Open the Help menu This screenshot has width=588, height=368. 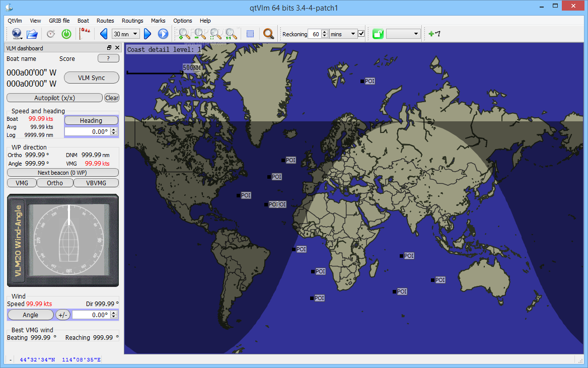coord(205,21)
